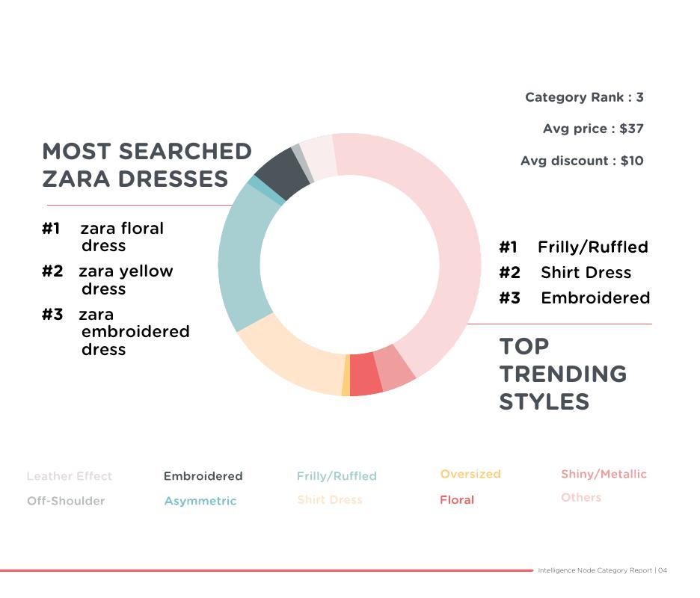Select the Shirt Dress legend entry
The width and height of the screenshot is (700, 598).
click(329, 499)
